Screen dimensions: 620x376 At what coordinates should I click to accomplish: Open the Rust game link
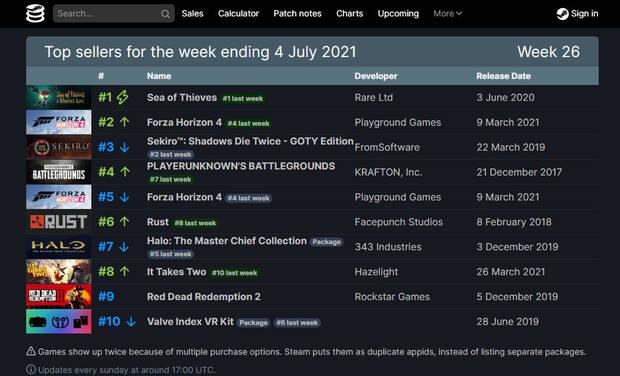point(158,222)
